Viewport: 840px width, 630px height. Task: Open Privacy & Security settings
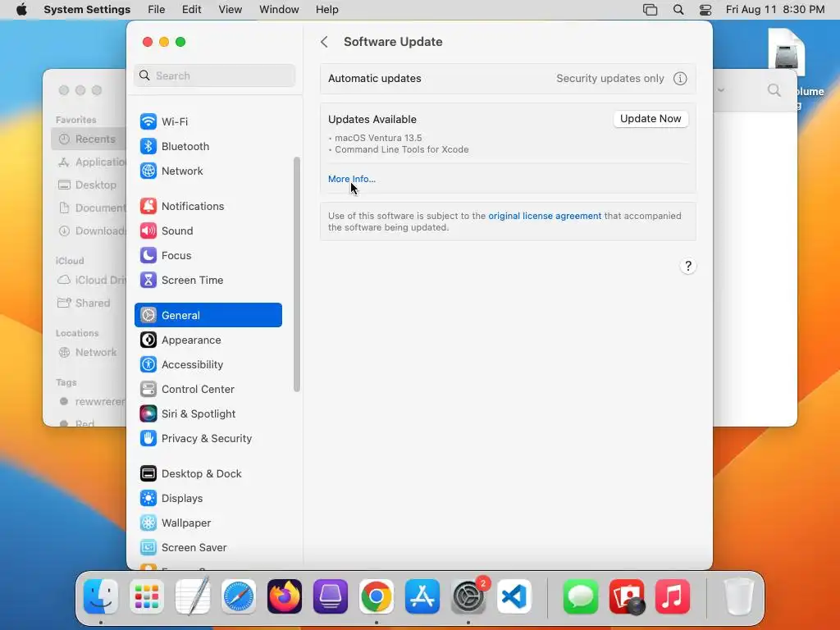click(x=208, y=439)
